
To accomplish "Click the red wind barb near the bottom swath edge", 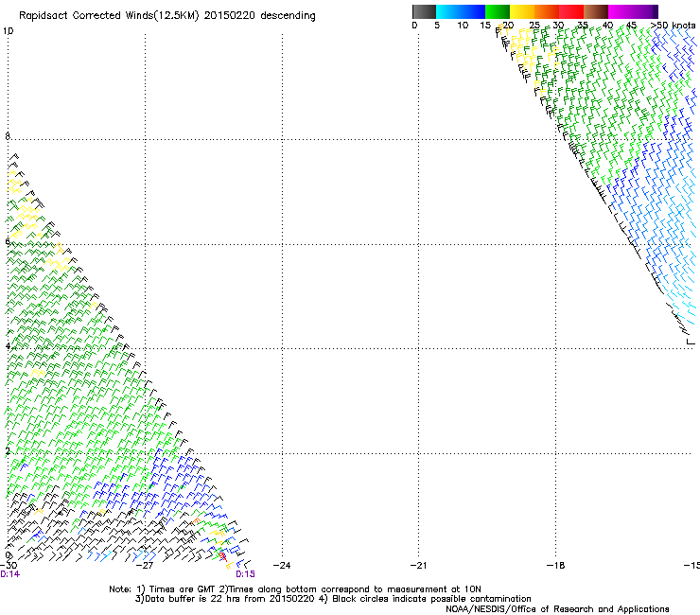I will [222, 556].
